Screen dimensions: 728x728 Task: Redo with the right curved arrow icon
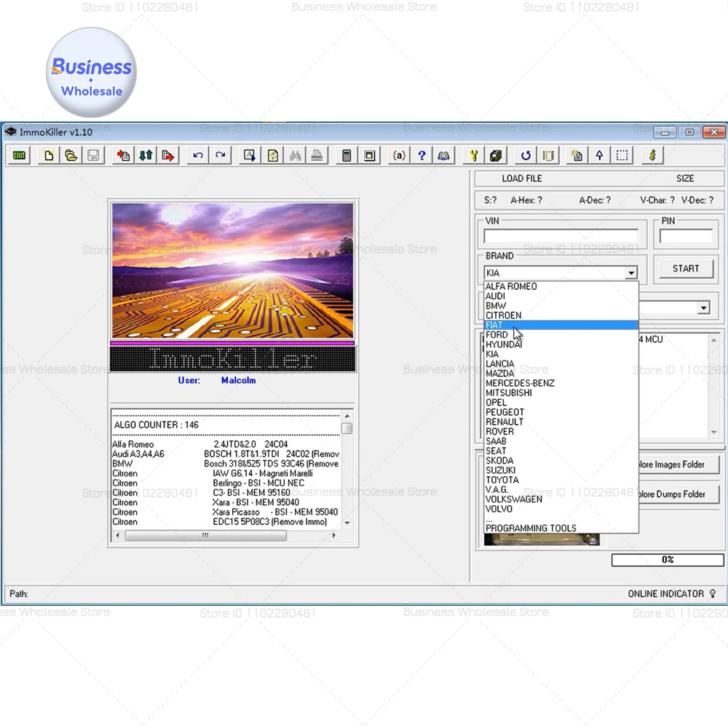coord(221,156)
